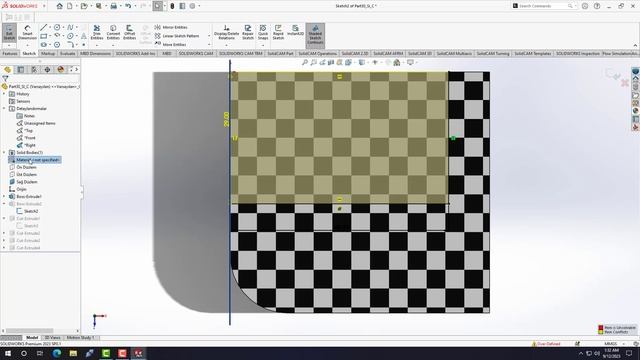Open dropdown under Display/Delete Relations
The width and height of the screenshot is (640, 360).
tap(227, 45)
